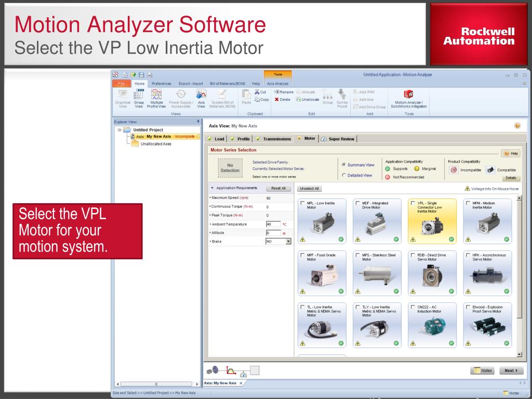Click Allocate in the Edit group
Image resolution: width=532 pixels, height=399 pixels.
click(305, 92)
